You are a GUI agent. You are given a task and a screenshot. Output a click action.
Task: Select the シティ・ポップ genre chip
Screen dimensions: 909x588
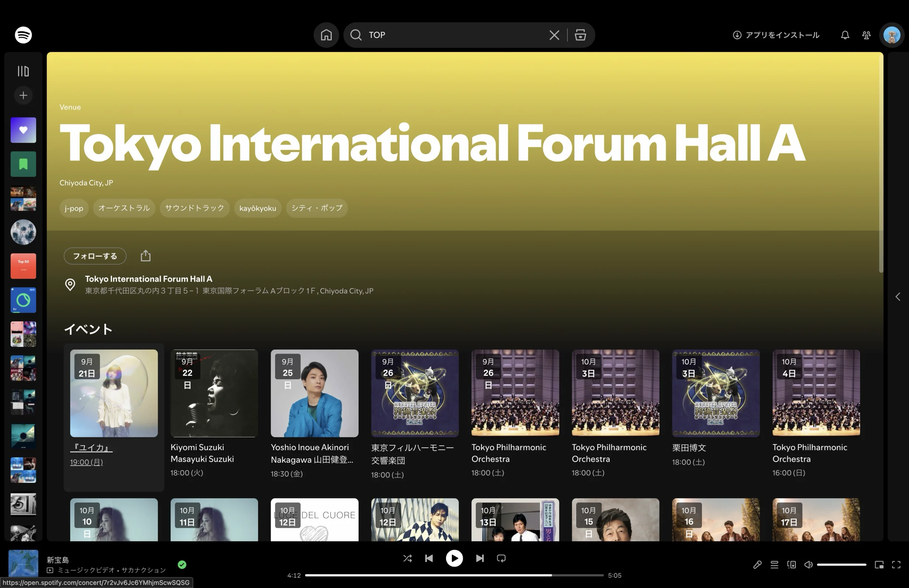317,208
